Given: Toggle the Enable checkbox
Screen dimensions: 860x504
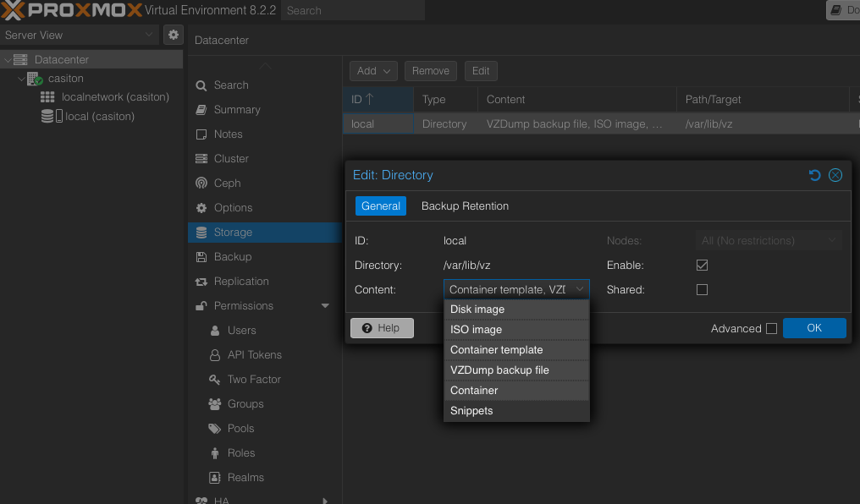Looking at the screenshot, I should click(702, 265).
